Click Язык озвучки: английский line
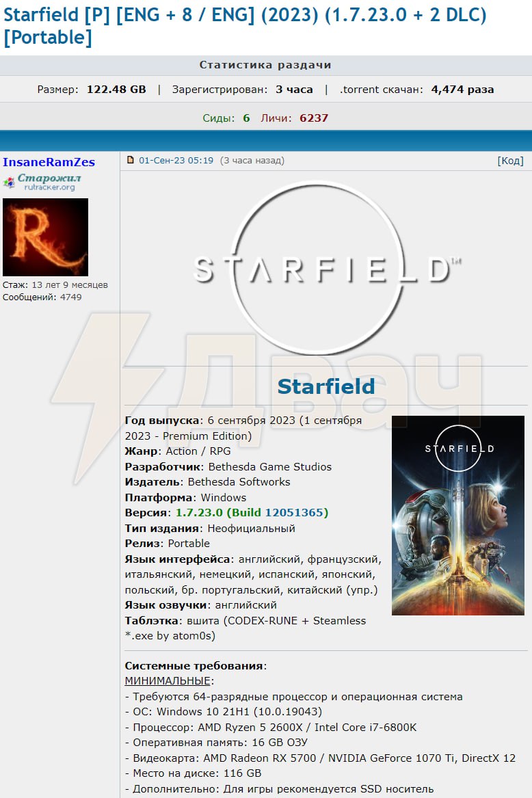532x798 pixels. [x=200, y=605]
